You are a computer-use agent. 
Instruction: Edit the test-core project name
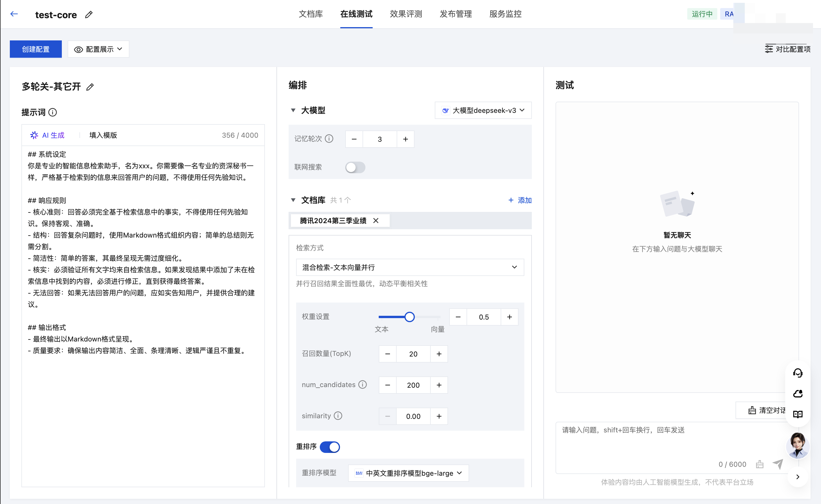pos(89,15)
